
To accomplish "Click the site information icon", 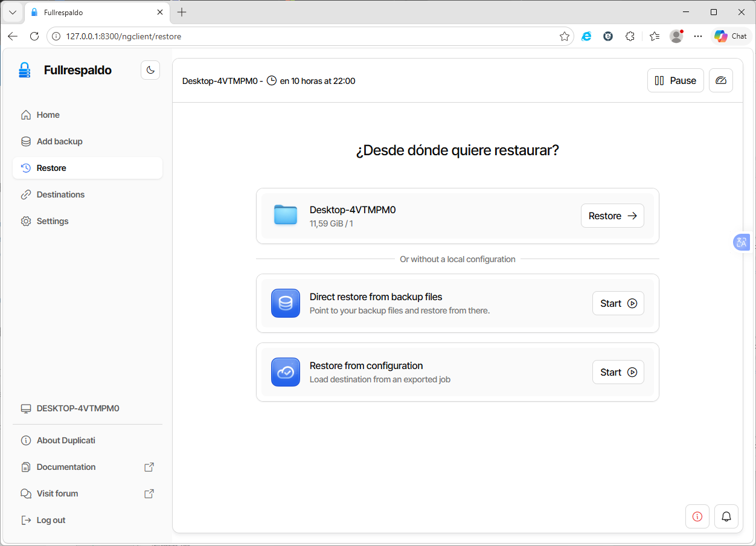I will pyautogui.click(x=56, y=36).
